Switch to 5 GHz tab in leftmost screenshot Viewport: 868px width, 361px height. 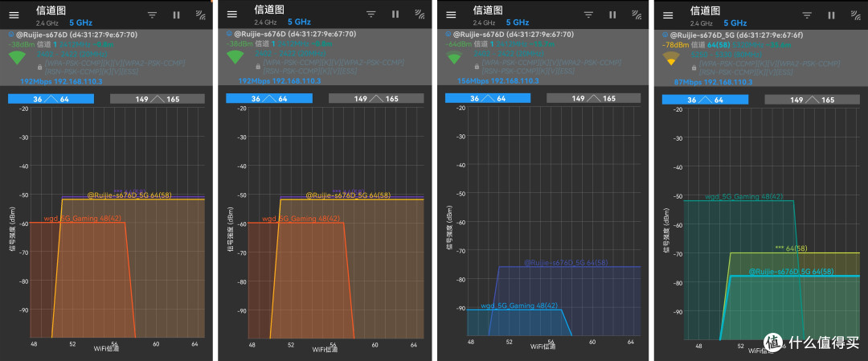click(81, 23)
